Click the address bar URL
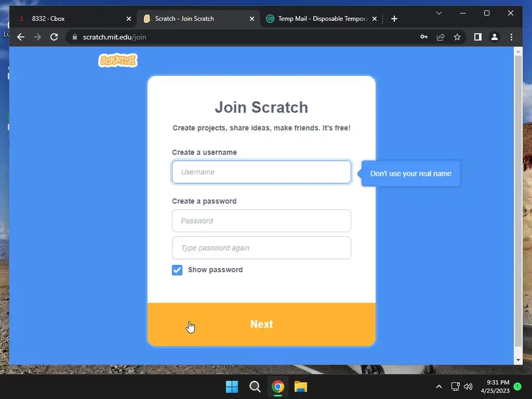 (115, 37)
